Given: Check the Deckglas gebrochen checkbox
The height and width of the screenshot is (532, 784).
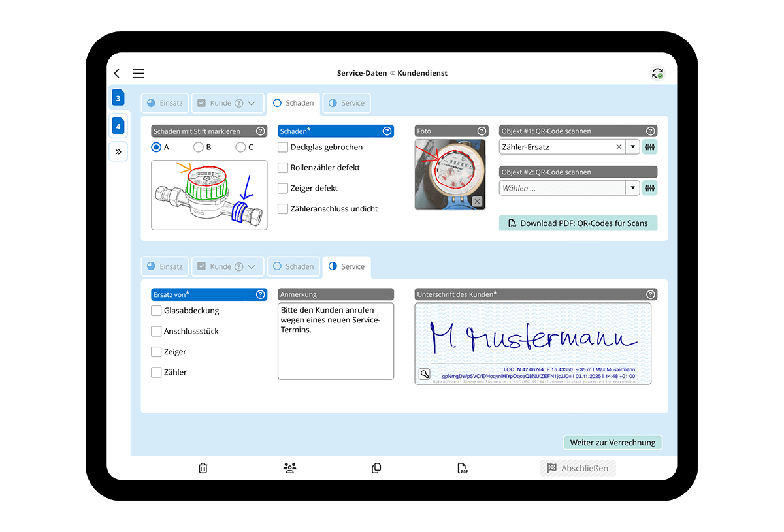Looking at the screenshot, I should point(282,147).
